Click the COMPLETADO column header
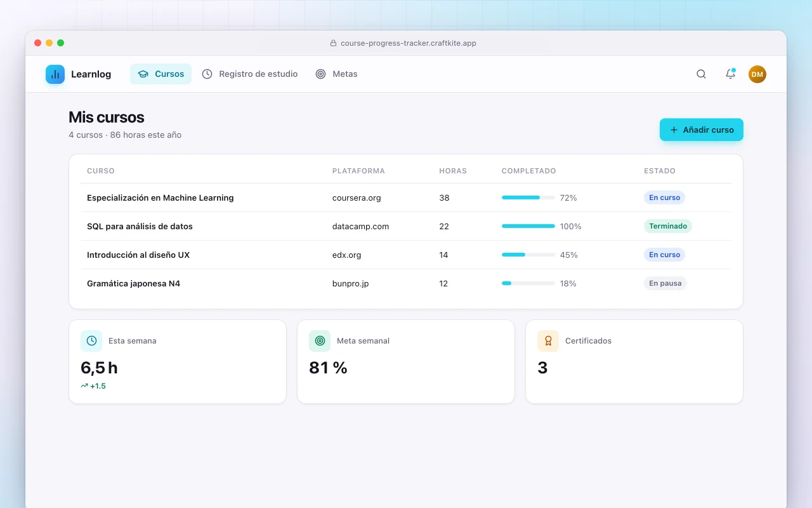Viewport: 812px width, 508px height. click(x=529, y=171)
